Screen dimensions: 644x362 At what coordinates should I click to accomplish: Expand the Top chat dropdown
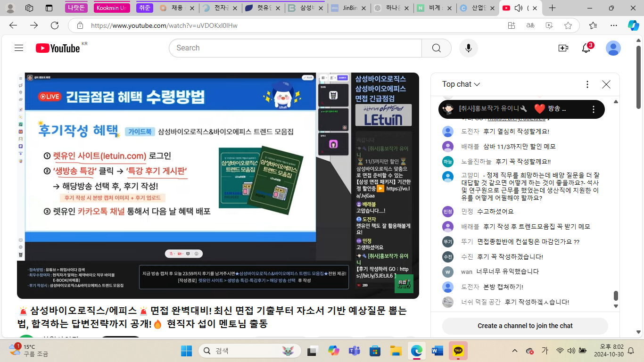pos(461,84)
